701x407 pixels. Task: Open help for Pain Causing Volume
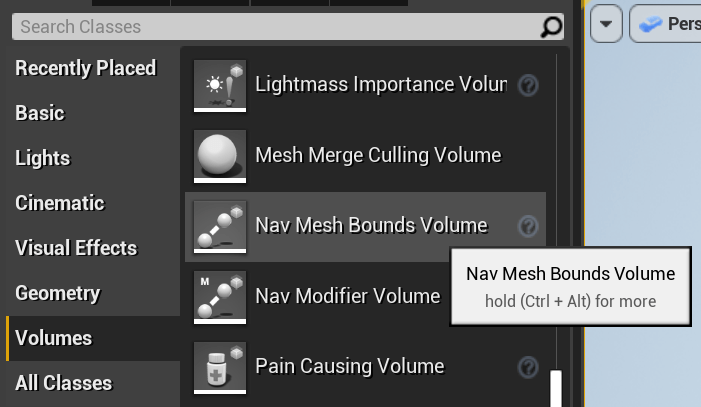[x=528, y=368]
